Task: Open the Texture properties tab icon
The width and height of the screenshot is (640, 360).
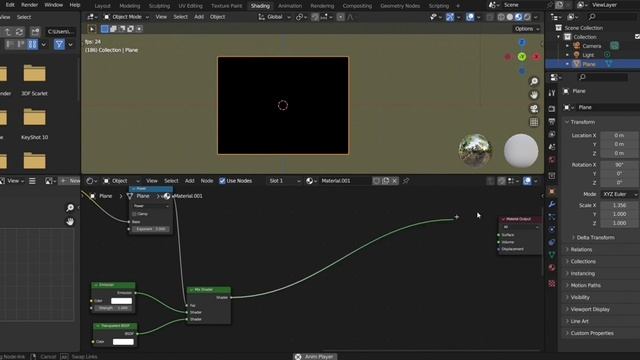Action: click(x=552, y=283)
